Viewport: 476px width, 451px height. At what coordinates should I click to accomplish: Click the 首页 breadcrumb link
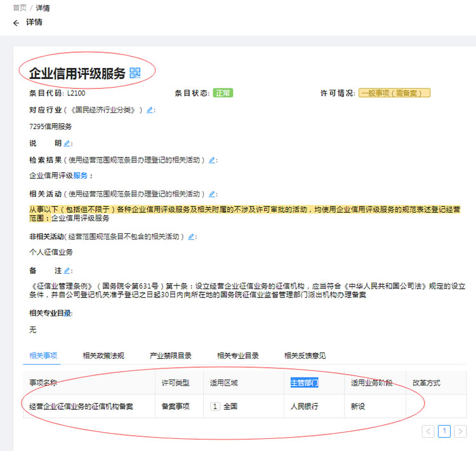tap(20, 8)
